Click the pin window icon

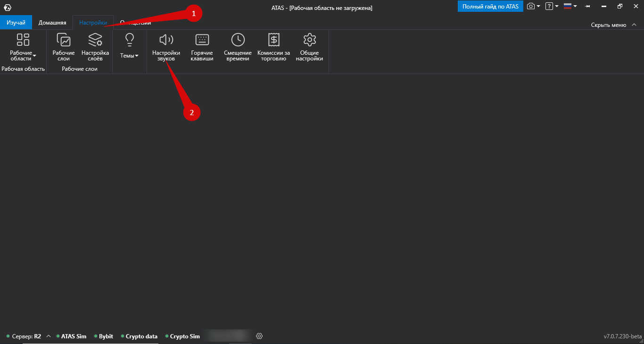point(588,7)
